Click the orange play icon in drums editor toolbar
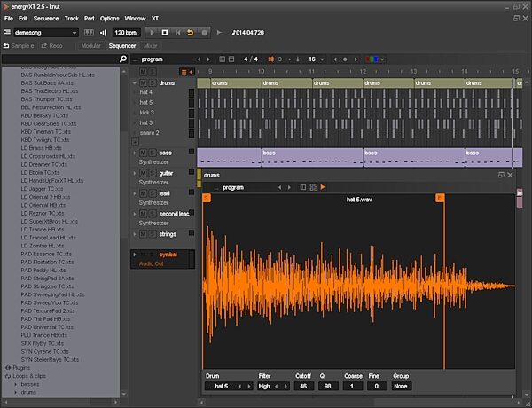This screenshot has width=532, height=408. click(323, 187)
